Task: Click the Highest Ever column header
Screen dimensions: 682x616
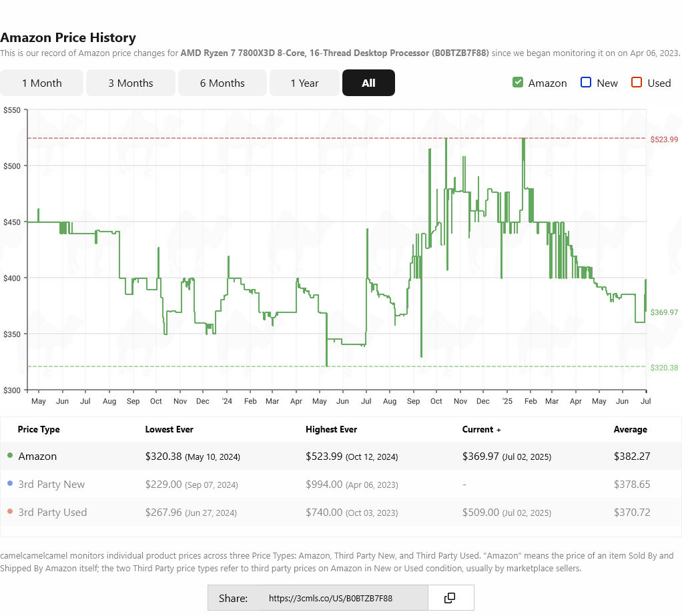Action: 332,429
